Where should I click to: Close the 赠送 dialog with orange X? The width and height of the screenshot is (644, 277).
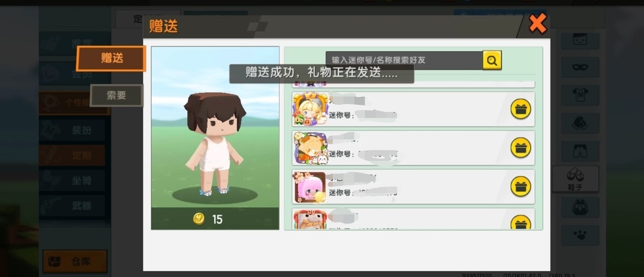[x=538, y=23]
